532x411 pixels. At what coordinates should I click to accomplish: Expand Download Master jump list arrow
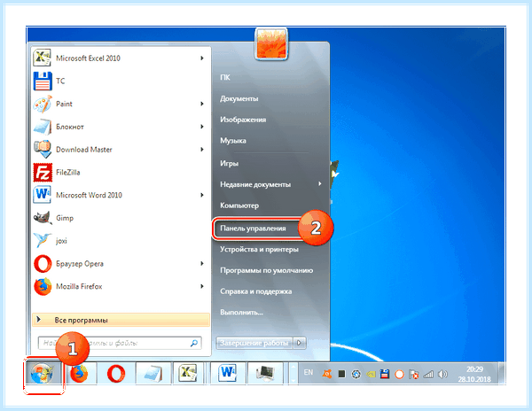click(202, 150)
